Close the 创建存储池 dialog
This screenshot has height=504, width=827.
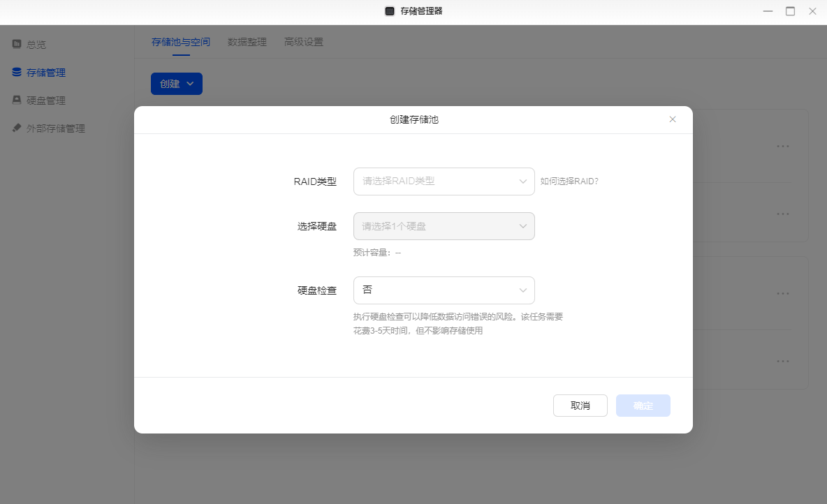(x=673, y=119)
